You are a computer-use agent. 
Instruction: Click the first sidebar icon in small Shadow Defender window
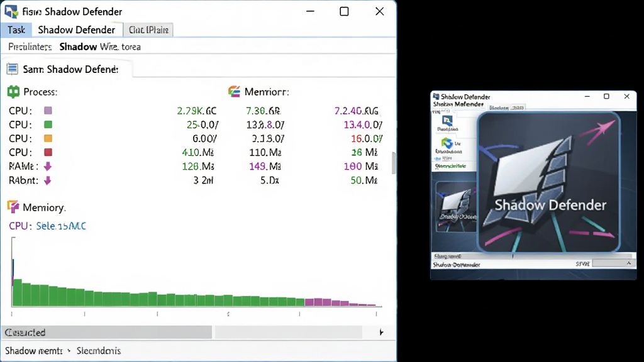point(447,121)
